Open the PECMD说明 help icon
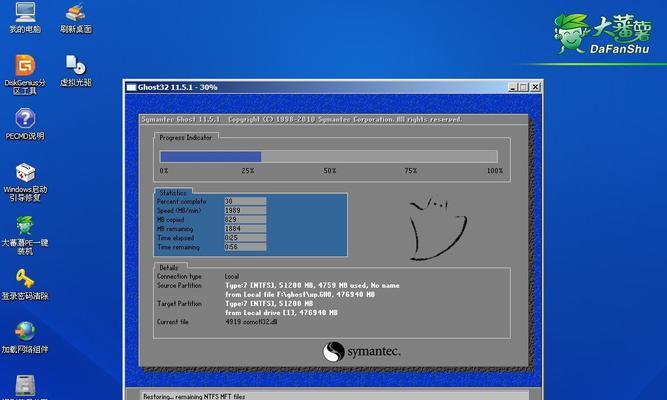This screenshot has width=667, height=400. [25, 124]
